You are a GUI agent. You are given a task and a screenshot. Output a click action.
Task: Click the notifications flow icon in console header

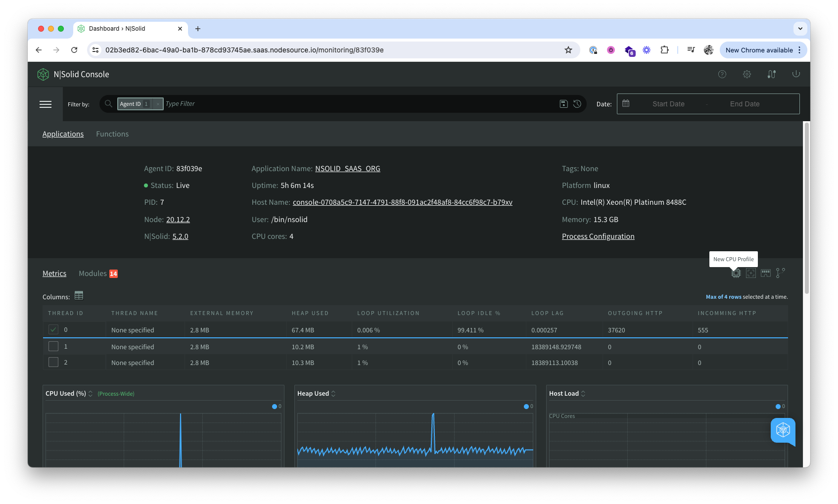pyautogui.click(x=772, y=74)
